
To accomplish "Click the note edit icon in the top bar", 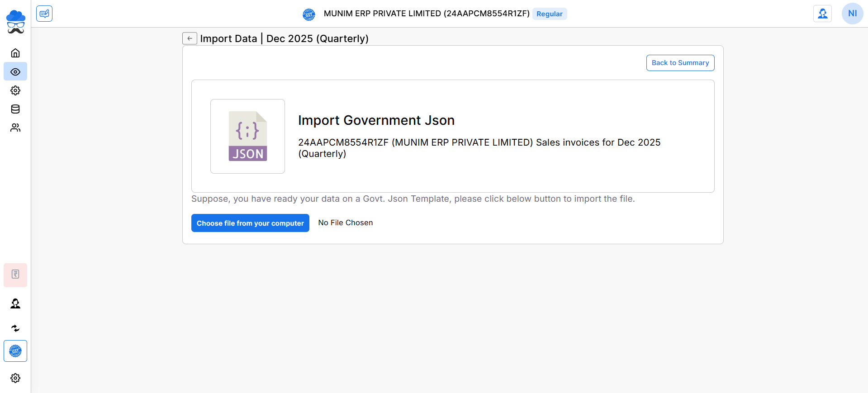I will (x=44, y=14).
